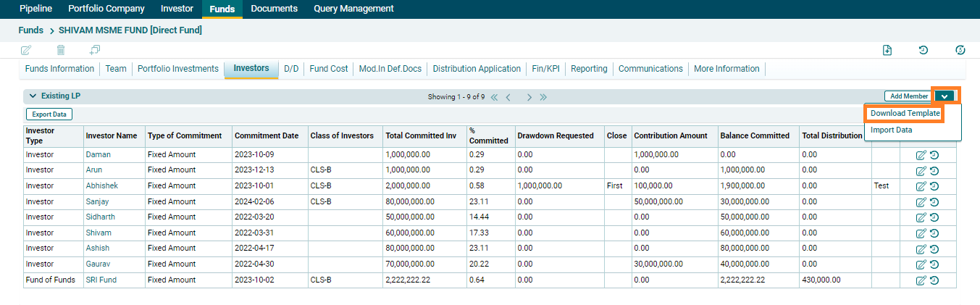View history for the Abhishek row
Image resolution: width=980 pixels, height=305 pixels.
[934, 186]
